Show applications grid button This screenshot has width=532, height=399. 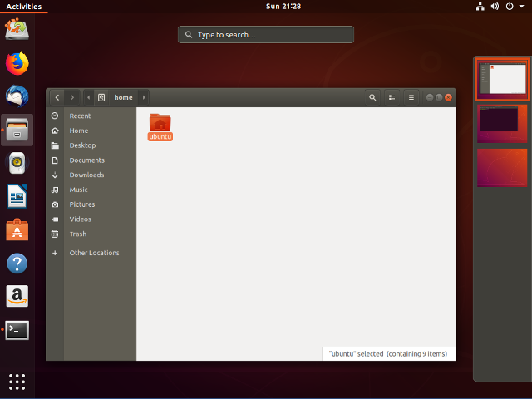(17, 382)
